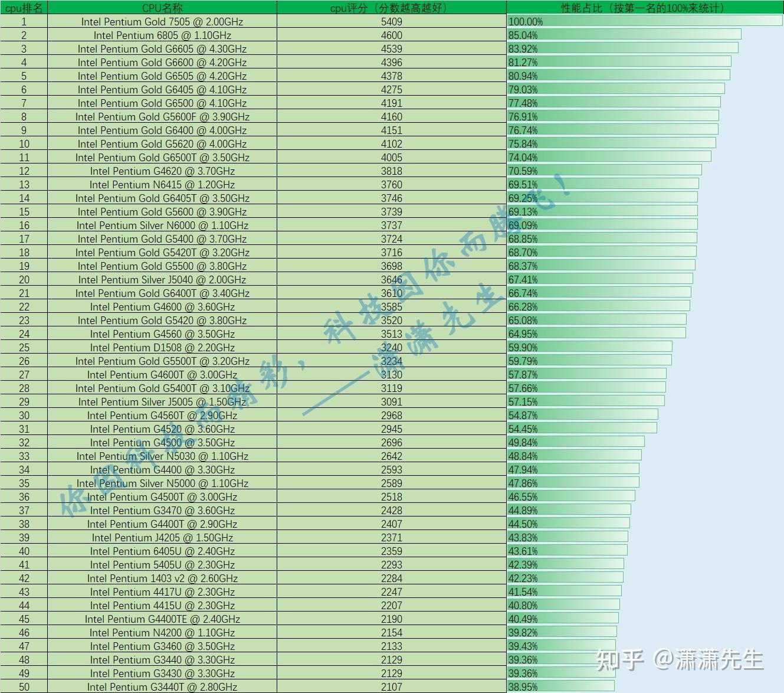Click the "100.00%" performance cell
This screenshot has width=784, height=693.
click(645, 21)
